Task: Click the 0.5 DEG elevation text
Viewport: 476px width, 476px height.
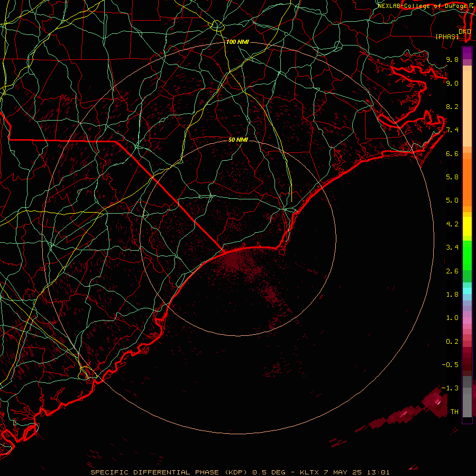Action: (x=269, y=472)
